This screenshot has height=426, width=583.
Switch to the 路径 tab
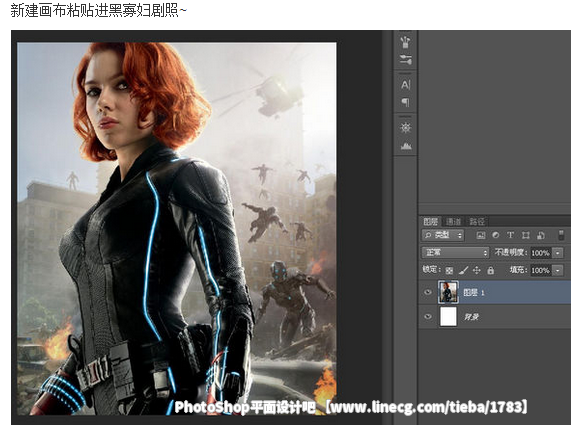click(477, 222)
